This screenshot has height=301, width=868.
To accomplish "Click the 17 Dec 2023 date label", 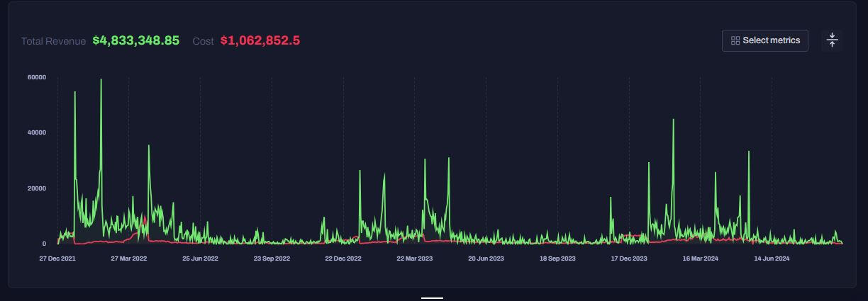I will coord(629,259).
